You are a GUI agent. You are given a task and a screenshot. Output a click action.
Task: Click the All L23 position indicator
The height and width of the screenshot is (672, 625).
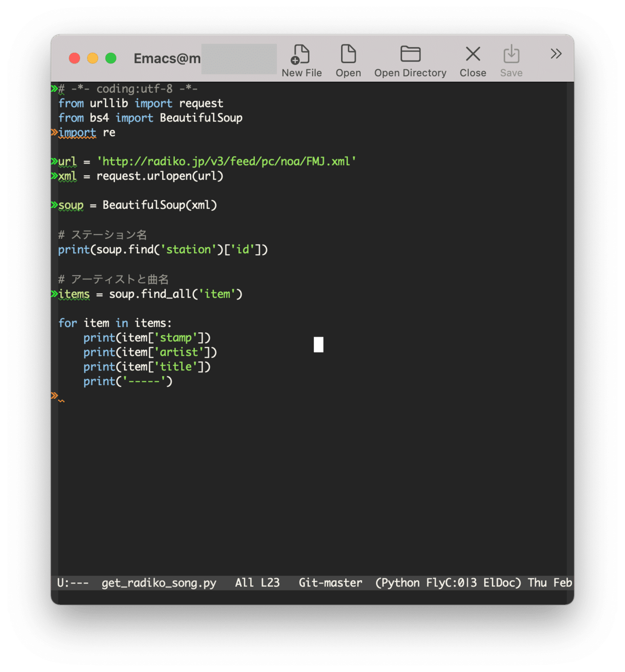click(257, 582)
